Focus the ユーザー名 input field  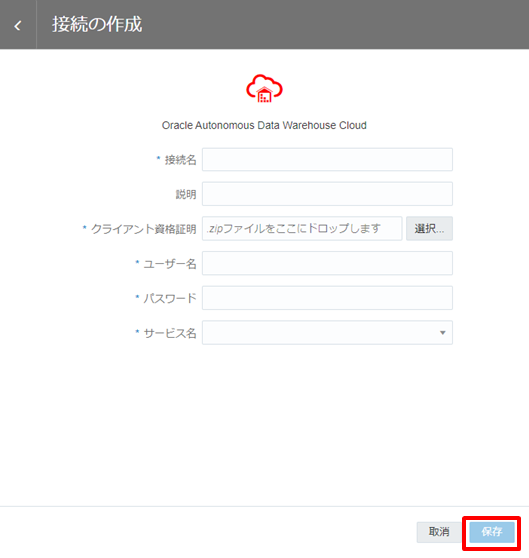[x=327, y=263]
